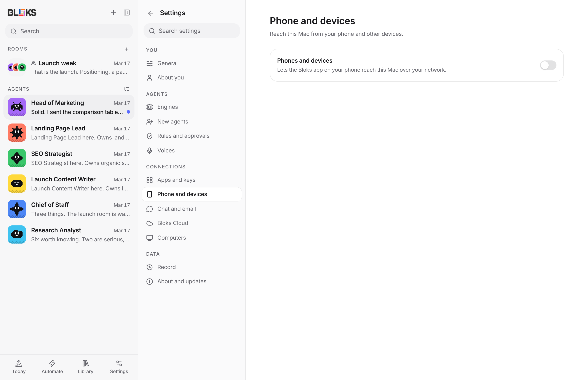
Task: Go back using the Settings arrow
Action: pos(151,13)
